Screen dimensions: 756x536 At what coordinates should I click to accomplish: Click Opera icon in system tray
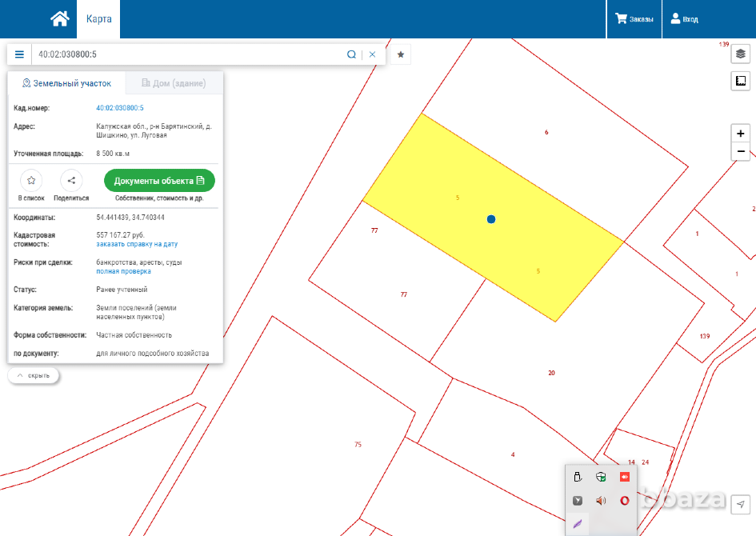(625, 501)
